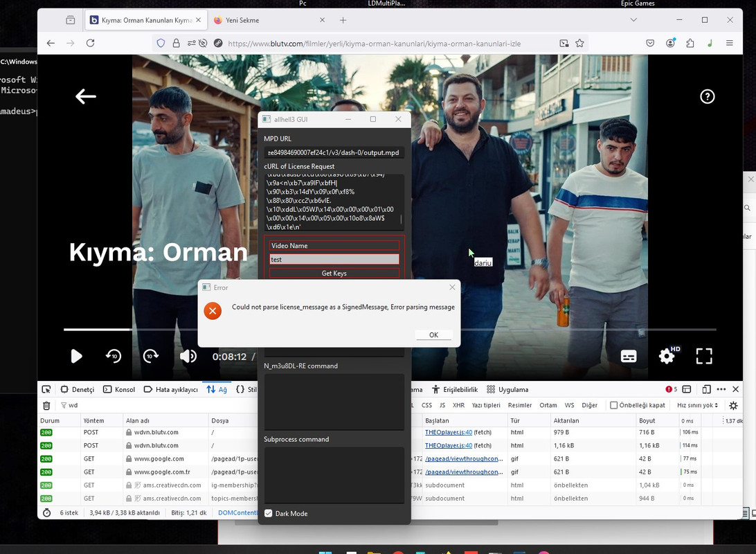This screenshot has width=756, height=554.
Task: Switch to the Hata ayıklayıcı tab
Action: (171, 390)
